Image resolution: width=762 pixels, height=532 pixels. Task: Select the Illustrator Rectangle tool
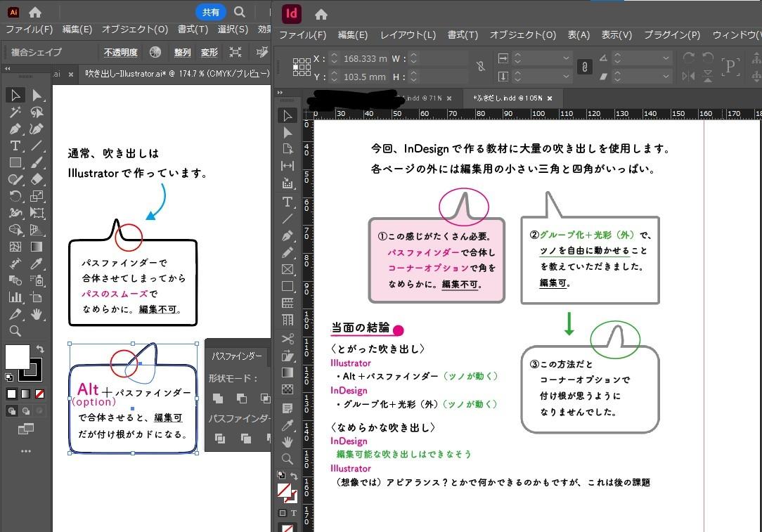pos(15,163)
